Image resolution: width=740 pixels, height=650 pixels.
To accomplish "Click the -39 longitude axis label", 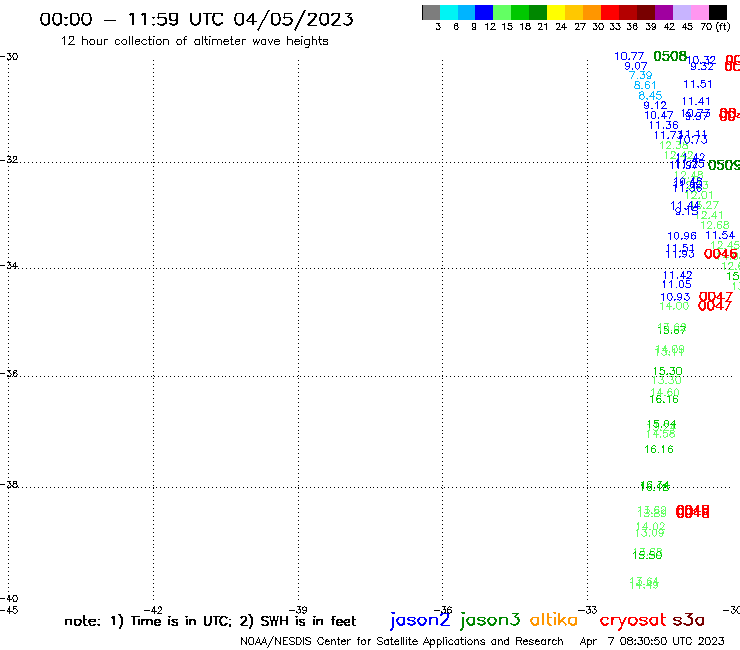I will click(298, 610).
